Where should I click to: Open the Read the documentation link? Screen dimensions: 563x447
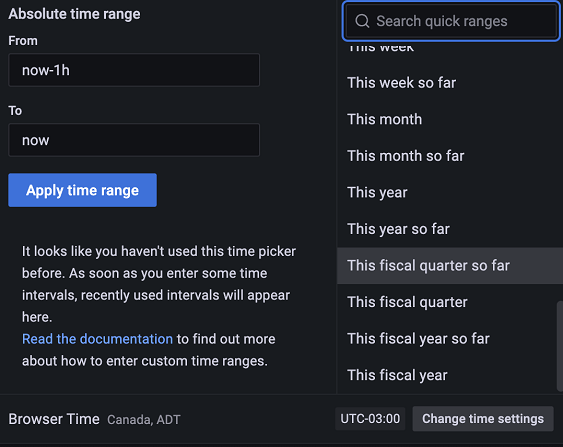(97, 339)
